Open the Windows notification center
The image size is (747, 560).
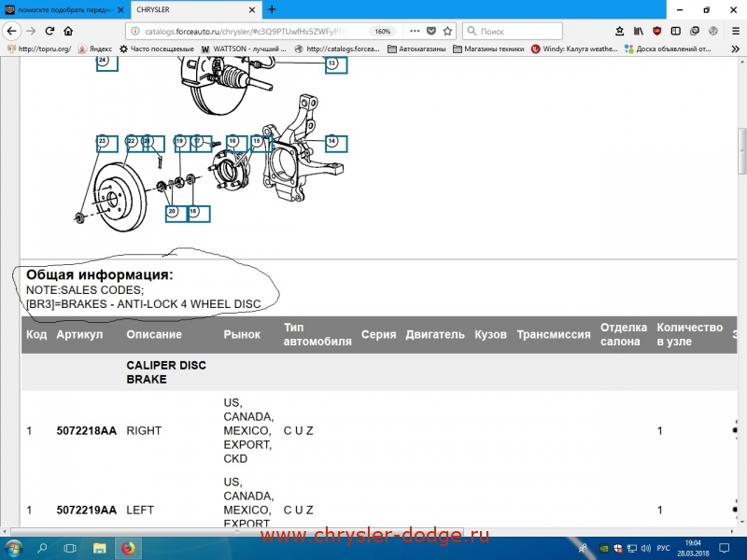point(725,549)
